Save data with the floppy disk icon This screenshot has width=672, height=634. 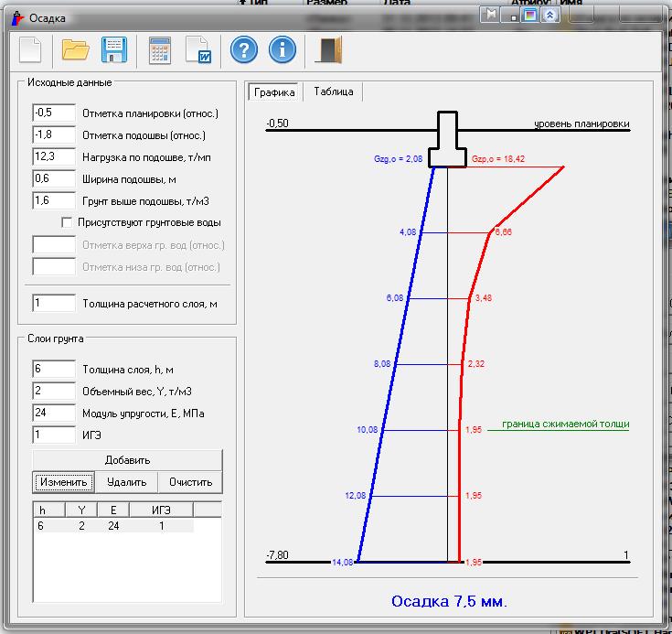114,50
